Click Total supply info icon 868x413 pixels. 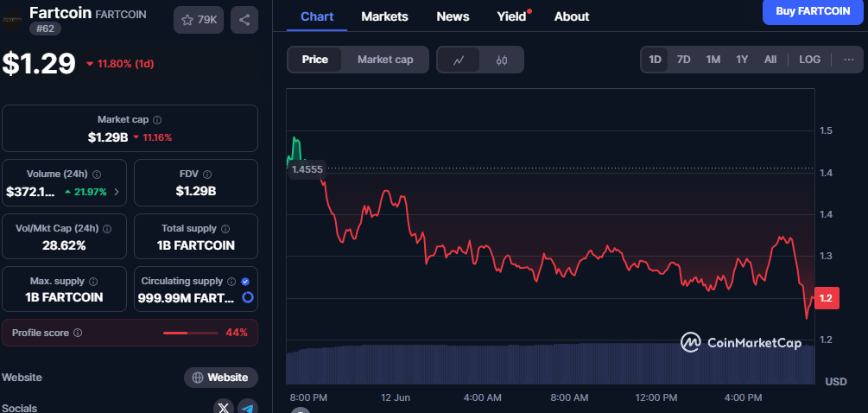pos(225,228)
